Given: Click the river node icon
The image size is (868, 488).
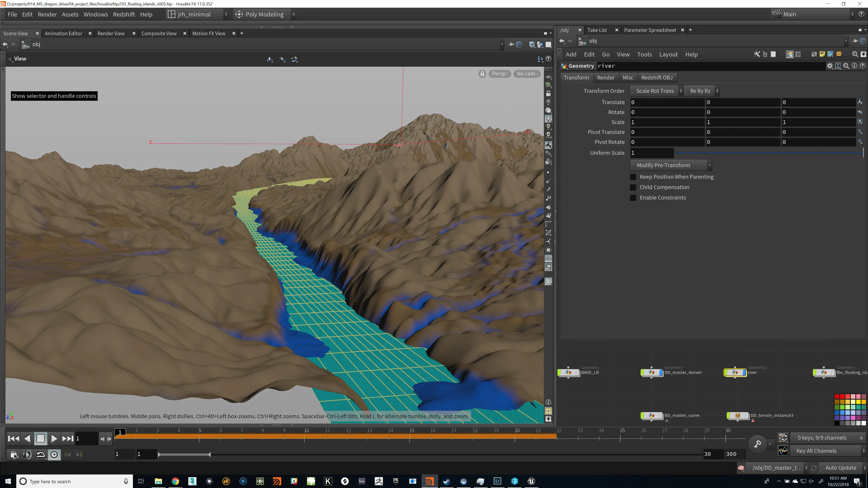Looking at the screenshot, I should 735,373.
